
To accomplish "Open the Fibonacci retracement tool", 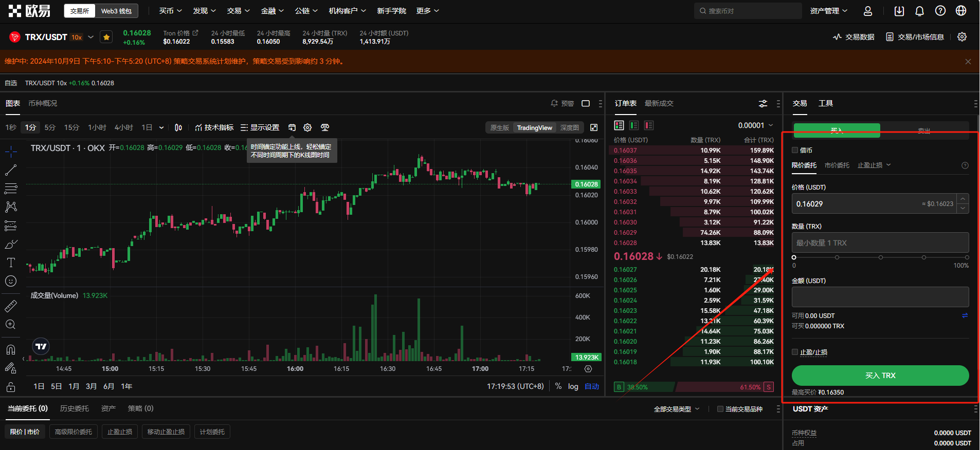I will tap(11, 189).
